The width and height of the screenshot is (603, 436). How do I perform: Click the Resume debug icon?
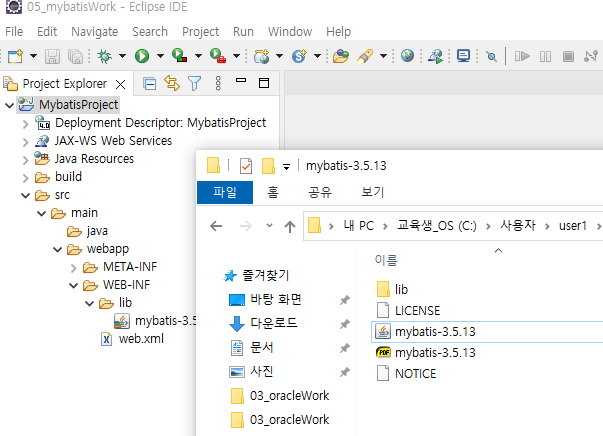click(x=522, y=57)
